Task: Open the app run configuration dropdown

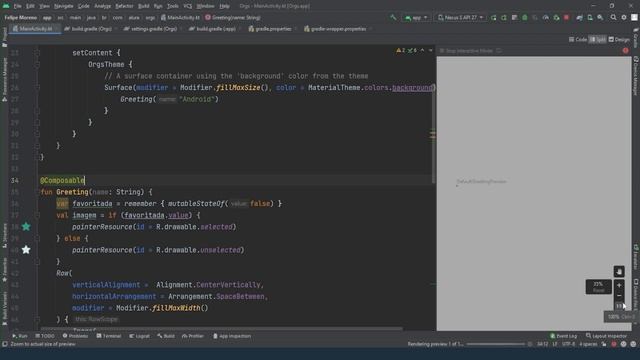Action: pyautogui.click(x=416, y=18)
